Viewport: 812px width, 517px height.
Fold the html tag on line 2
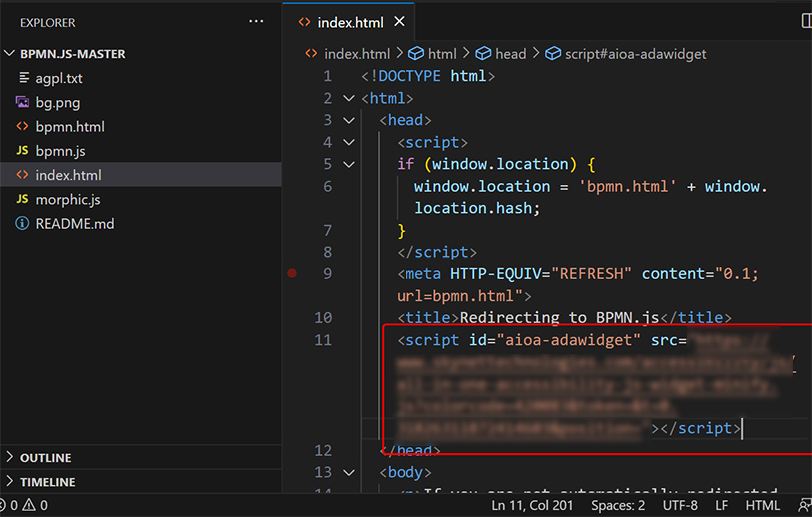[x=349, y=98]
